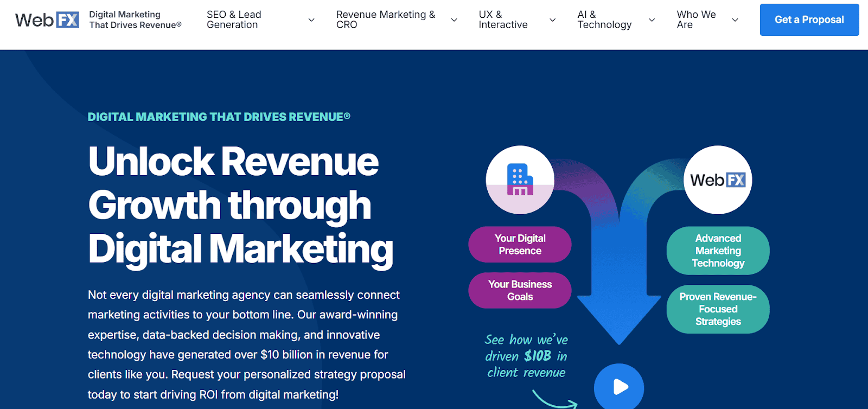The width and height of the screenshot is (868, 409).
Task: Open UX & Interactive menu
Action: (x=503, y=20)
